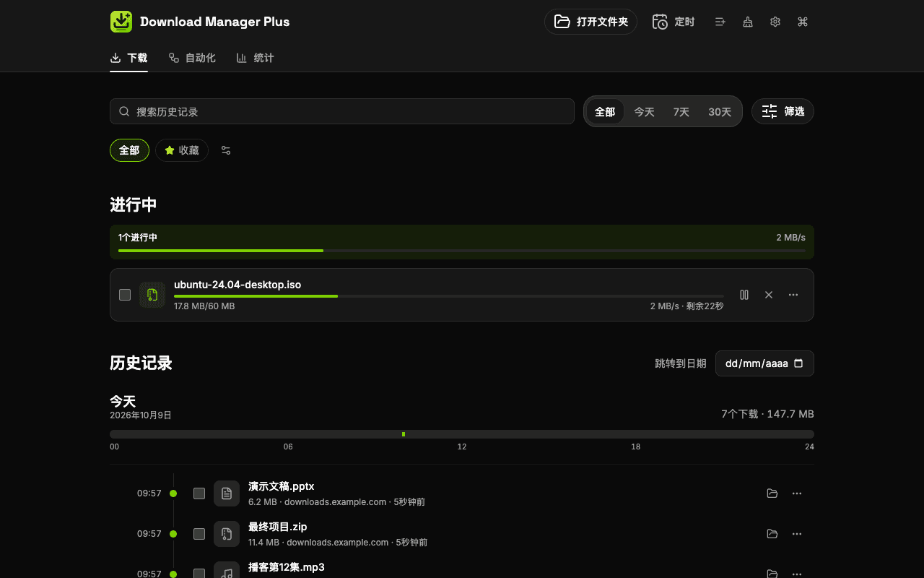
Task: Click the 09:57 timeline dot for 演示文稿.pptx
Action: pos(173,493)
